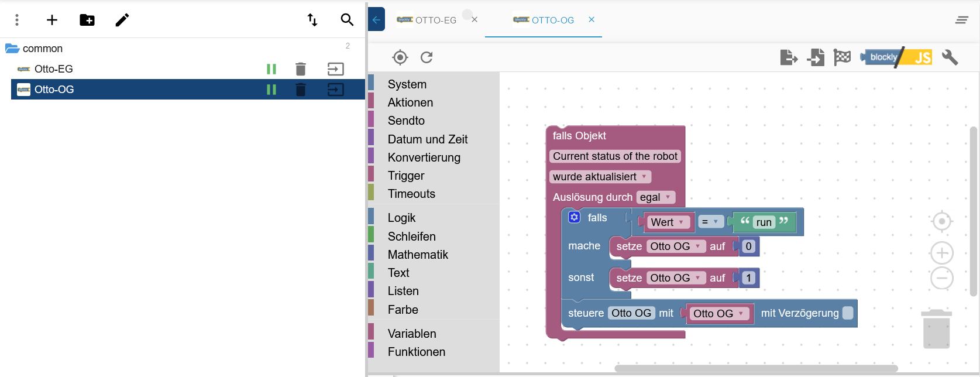
Task: Open the script search magnifier
Action: point(347,20)
